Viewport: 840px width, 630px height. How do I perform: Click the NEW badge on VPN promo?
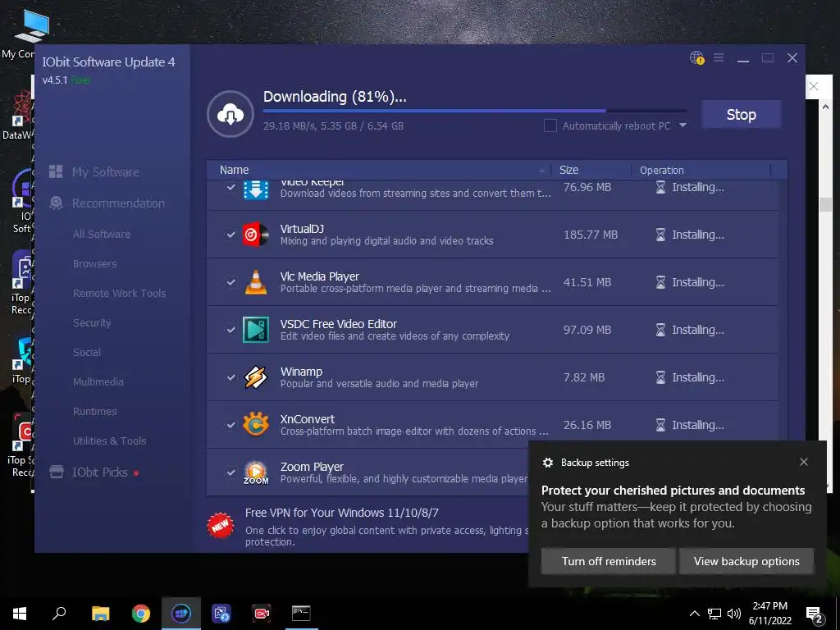pyautogui.click(x=221, y=526)
